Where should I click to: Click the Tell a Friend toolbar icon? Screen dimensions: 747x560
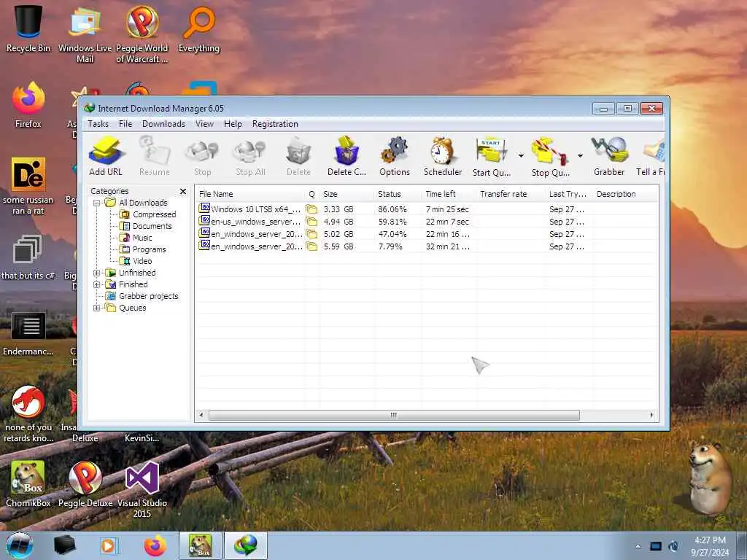[x=651, y=156]
